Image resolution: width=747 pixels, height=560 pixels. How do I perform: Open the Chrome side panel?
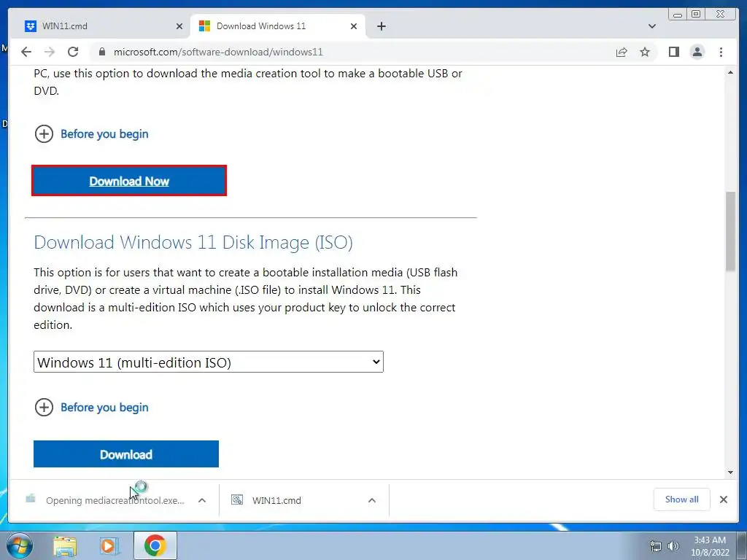tap(673, 52)
